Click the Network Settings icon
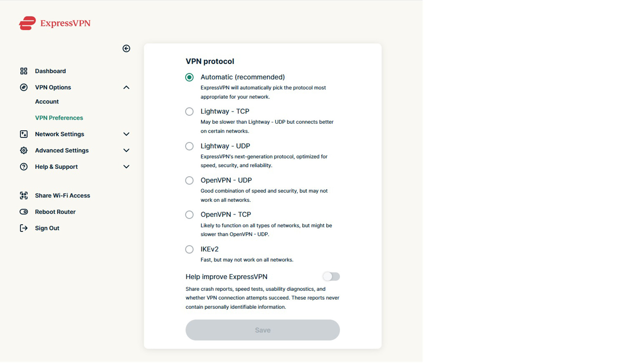 [x=24, y=134]
